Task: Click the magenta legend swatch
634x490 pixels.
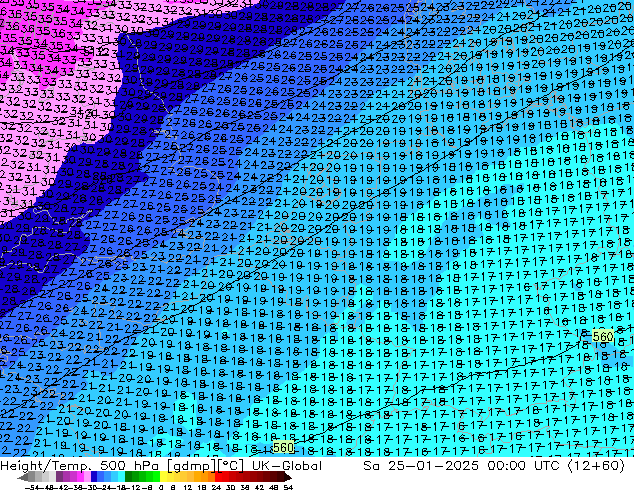Action: [80, 476]
